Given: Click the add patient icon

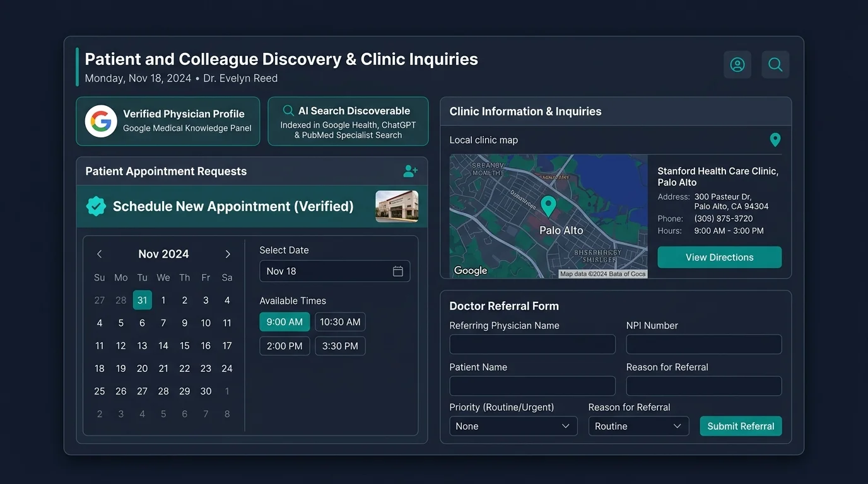Looking at the screenshot, I should 411,171.
